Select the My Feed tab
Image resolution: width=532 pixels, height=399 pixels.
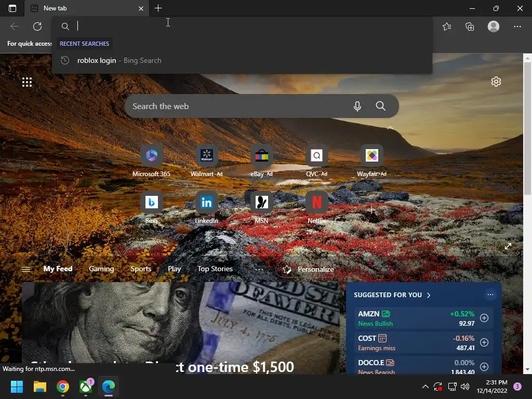(x=58, y=269)
